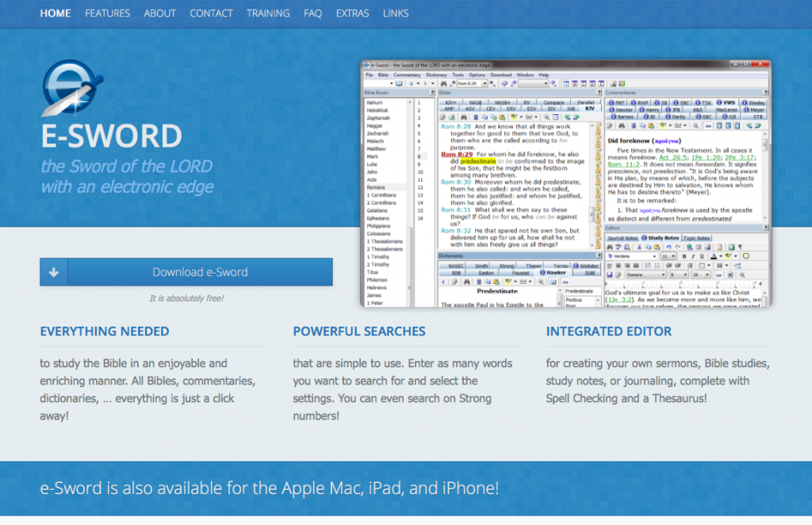812x525 pixels.
Task: Switch to the NASB Bible tab
Action: click(x=473, y=102)
